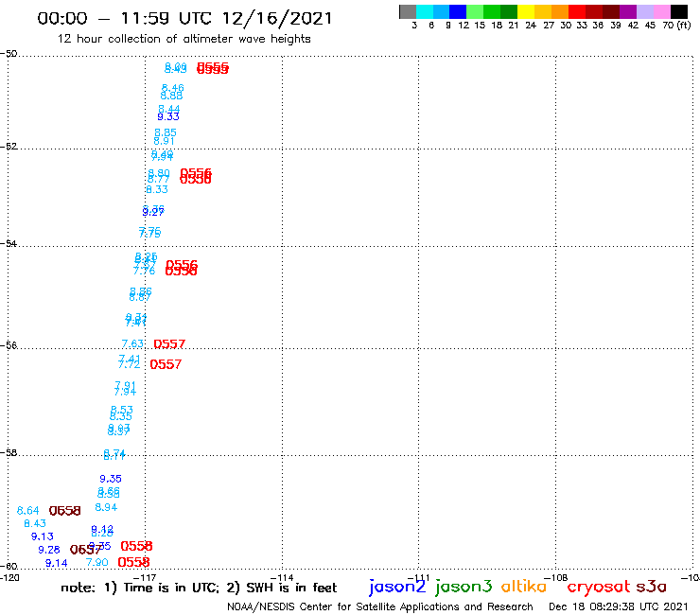Click the red 'cryosat' satellite label
The width and height of the screenshot is (700, 615).
pyautogui.click(x=599, y=587)
